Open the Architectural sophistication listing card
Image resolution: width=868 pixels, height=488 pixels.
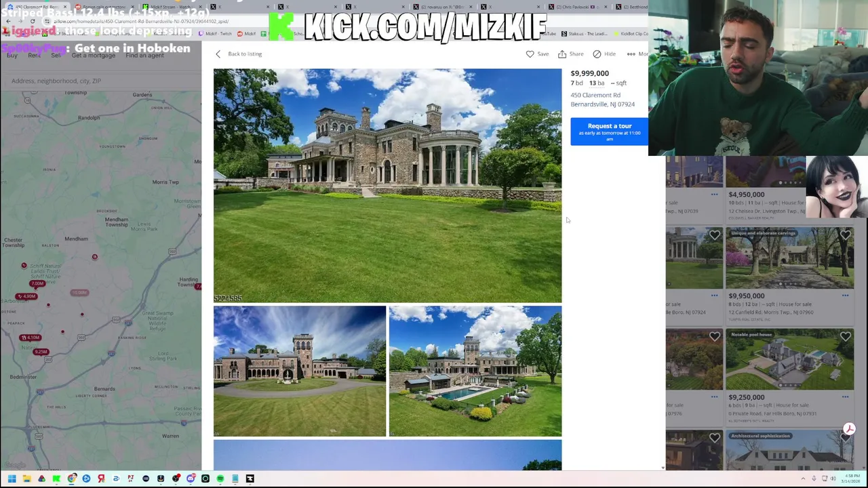click(790, 449)
